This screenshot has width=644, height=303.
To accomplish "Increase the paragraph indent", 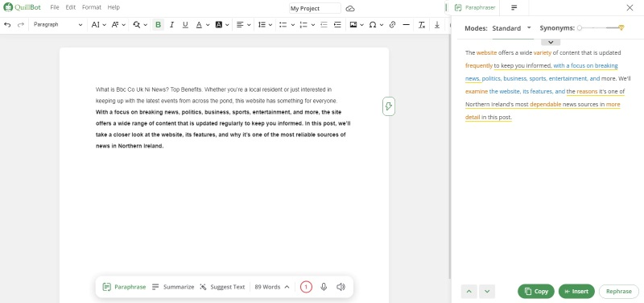I will point(337,25).
